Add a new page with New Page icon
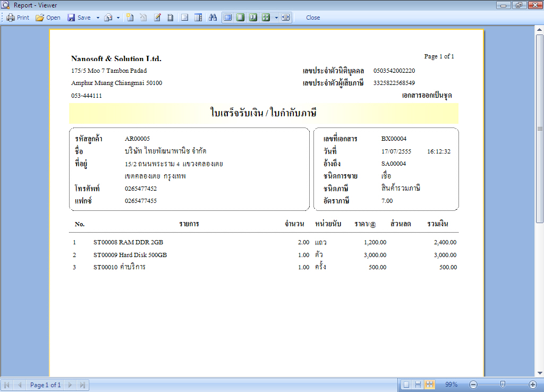Viewport: 544px width, 392px height. [130, 18]
